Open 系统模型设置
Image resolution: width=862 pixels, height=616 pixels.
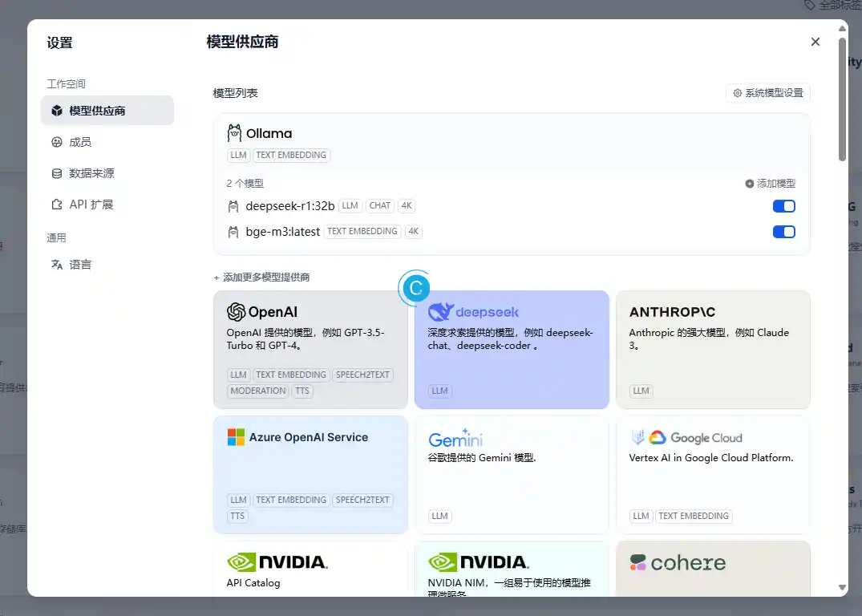[768, 93]
